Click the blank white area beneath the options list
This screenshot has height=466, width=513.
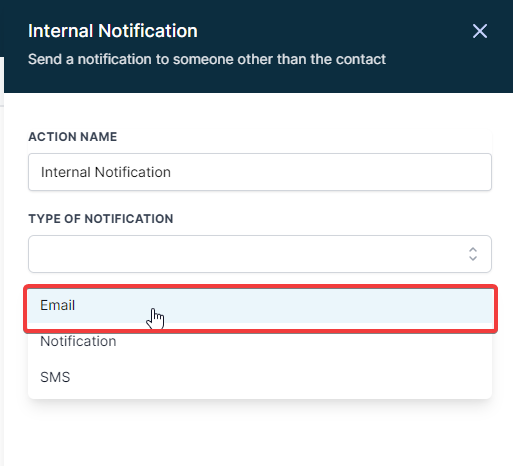click(260, 433)
